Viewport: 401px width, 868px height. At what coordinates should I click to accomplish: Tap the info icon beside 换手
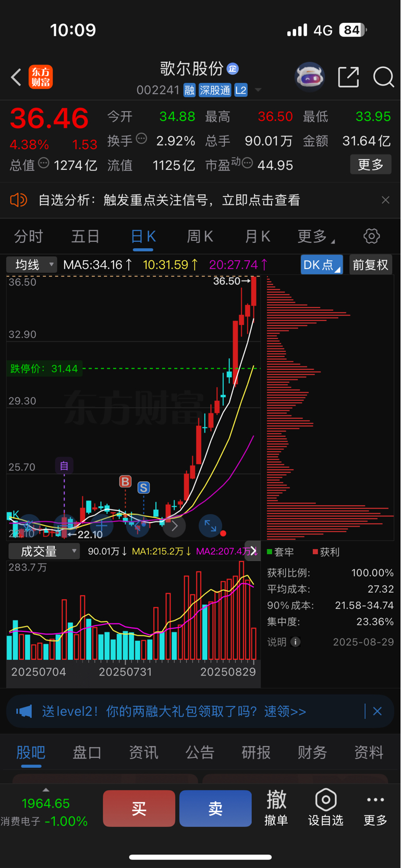141,139
